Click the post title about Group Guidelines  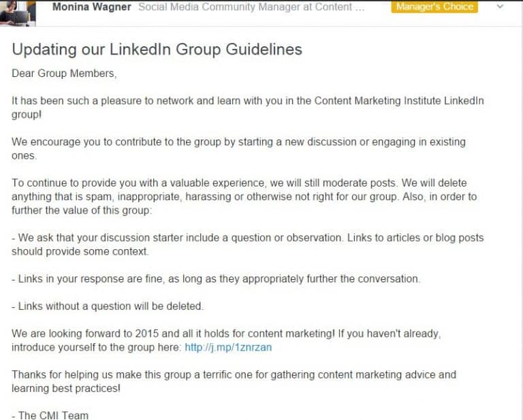[x=157, y=50]
